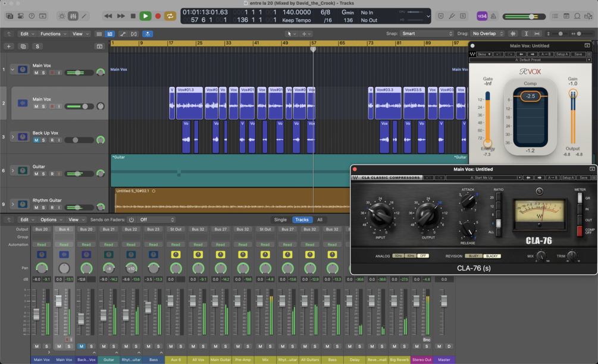This screenshot has width=598, height=364.
Task: Record-enable the Main Vox track 2
Action: click(x=52, y=106)
